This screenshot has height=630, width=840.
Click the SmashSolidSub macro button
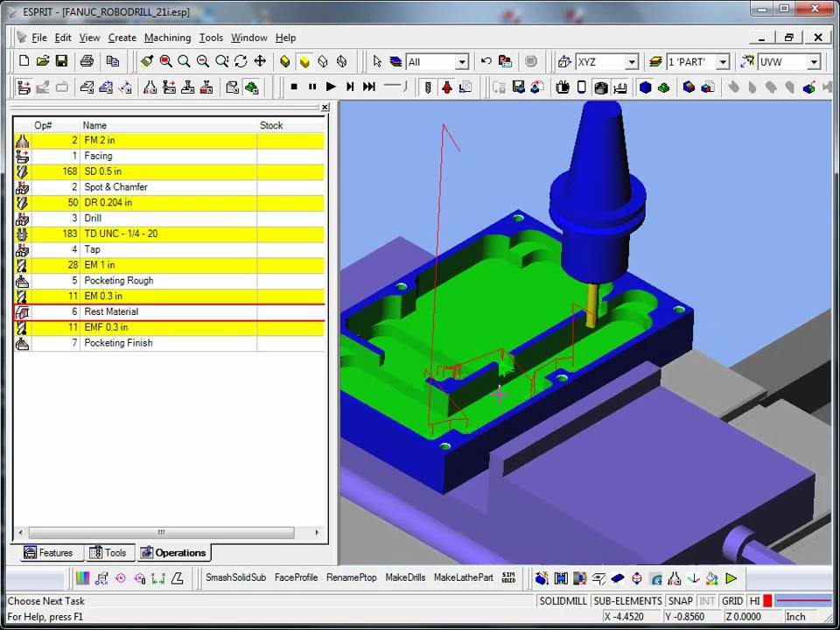(235, 577)
